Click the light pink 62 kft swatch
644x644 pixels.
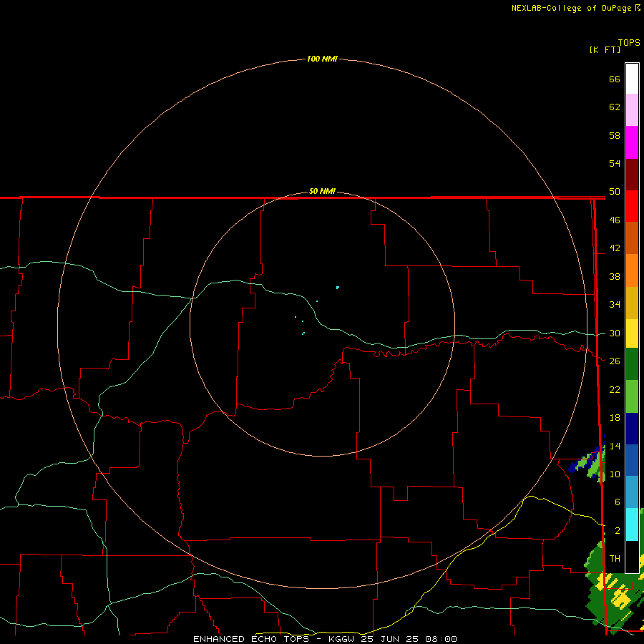[632, 110]
